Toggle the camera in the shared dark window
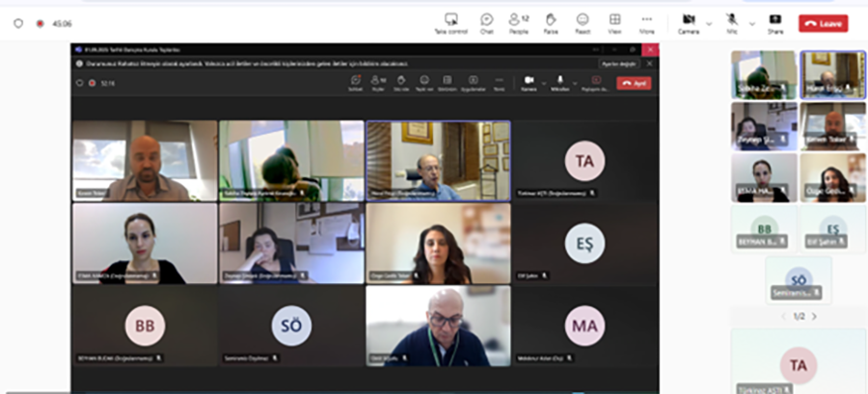 pyautogui.click(x=529, y=83)
